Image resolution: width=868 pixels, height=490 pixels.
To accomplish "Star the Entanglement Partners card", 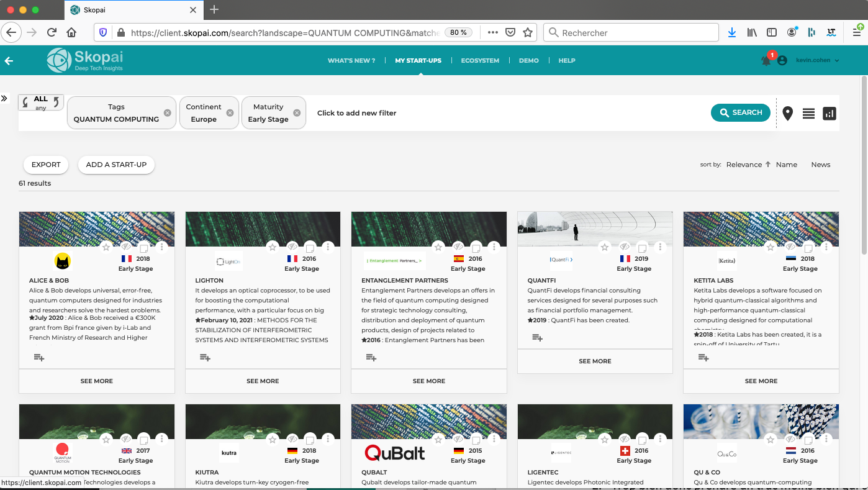I will 438,247.
